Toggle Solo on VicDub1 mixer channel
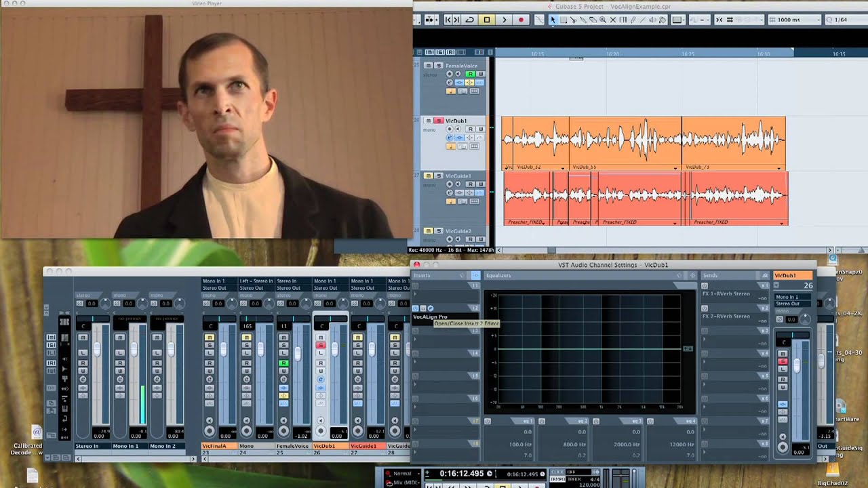This screenshot has height=488, width=868. coord(321,345)
